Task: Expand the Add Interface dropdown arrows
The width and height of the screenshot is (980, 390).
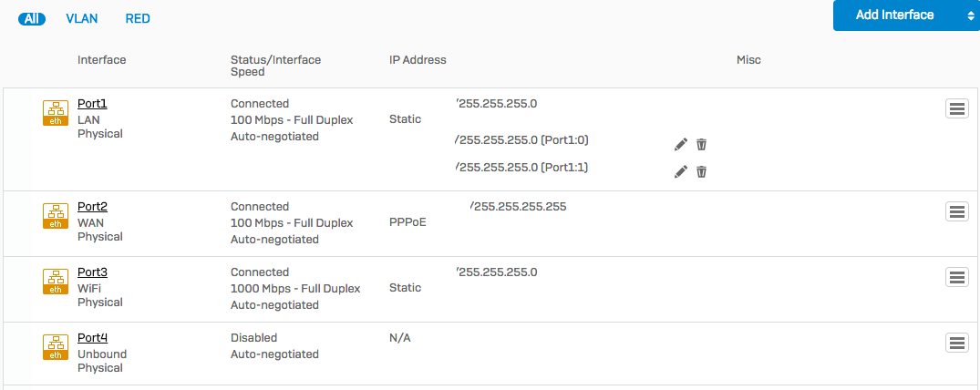Action: coord(969,15)
